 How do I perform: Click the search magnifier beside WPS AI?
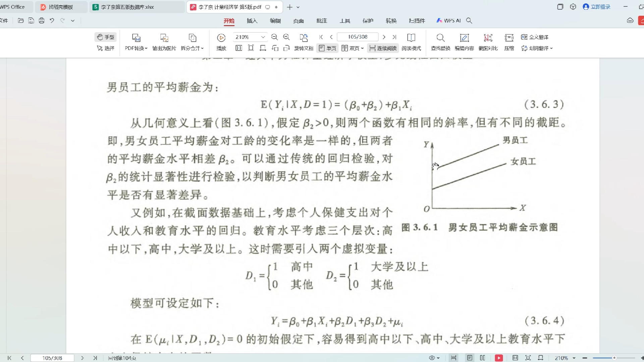(469, 21)
